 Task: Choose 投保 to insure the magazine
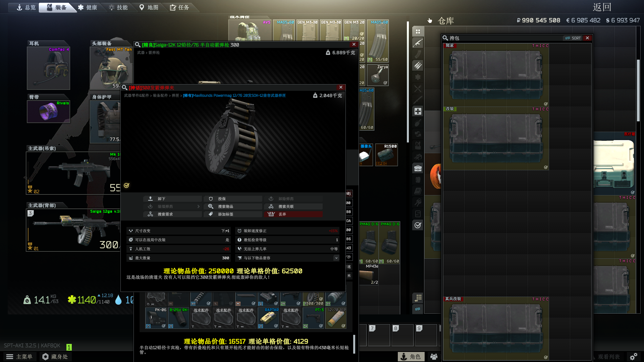pos(233,199)
